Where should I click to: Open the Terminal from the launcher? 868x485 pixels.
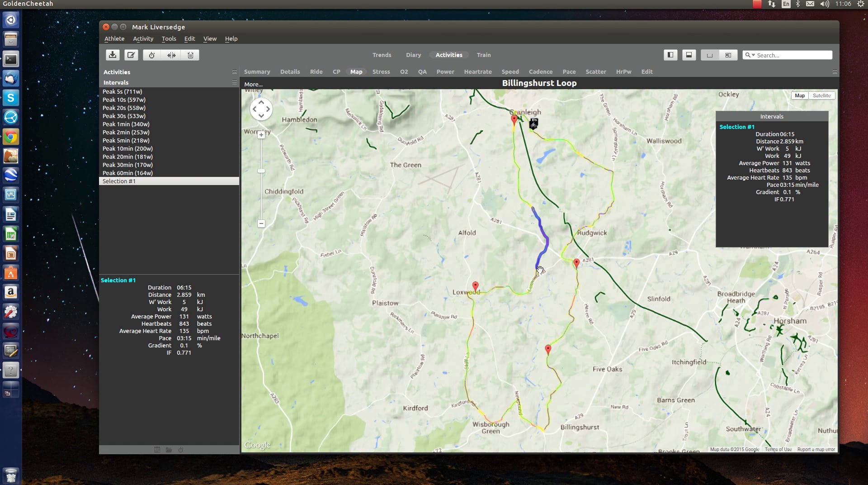(11, 59)
